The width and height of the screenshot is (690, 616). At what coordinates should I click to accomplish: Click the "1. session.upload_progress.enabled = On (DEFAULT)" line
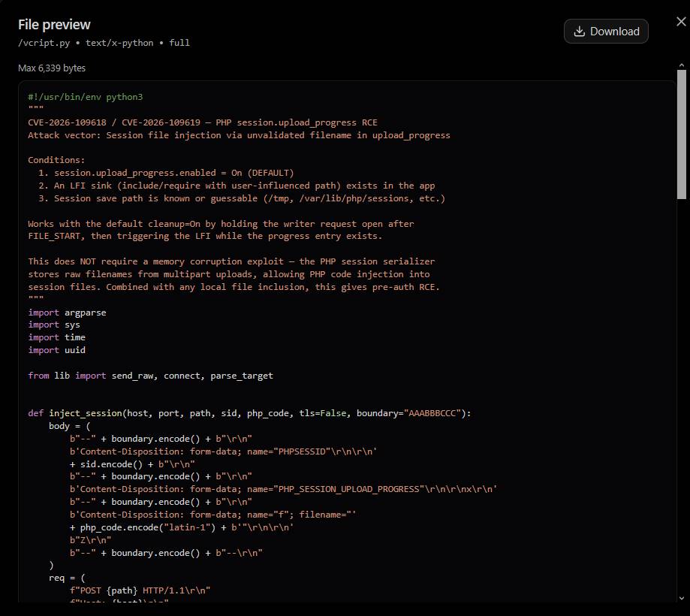[166, 173]
